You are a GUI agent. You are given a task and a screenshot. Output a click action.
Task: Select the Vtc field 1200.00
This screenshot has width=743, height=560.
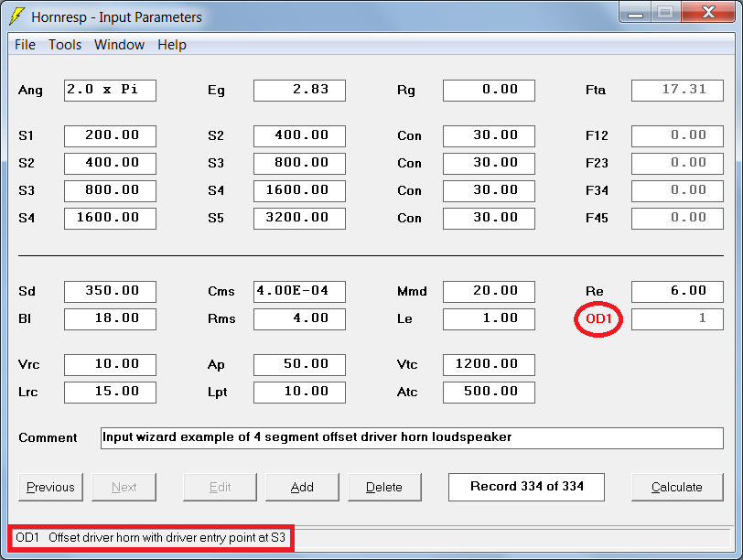(x=489, y=365)
